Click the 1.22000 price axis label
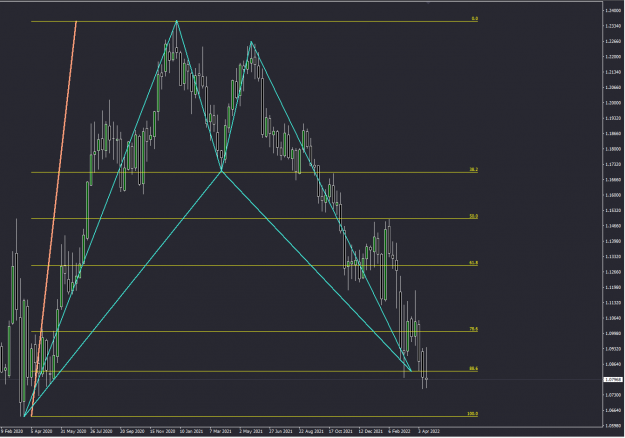 (613, 57)
